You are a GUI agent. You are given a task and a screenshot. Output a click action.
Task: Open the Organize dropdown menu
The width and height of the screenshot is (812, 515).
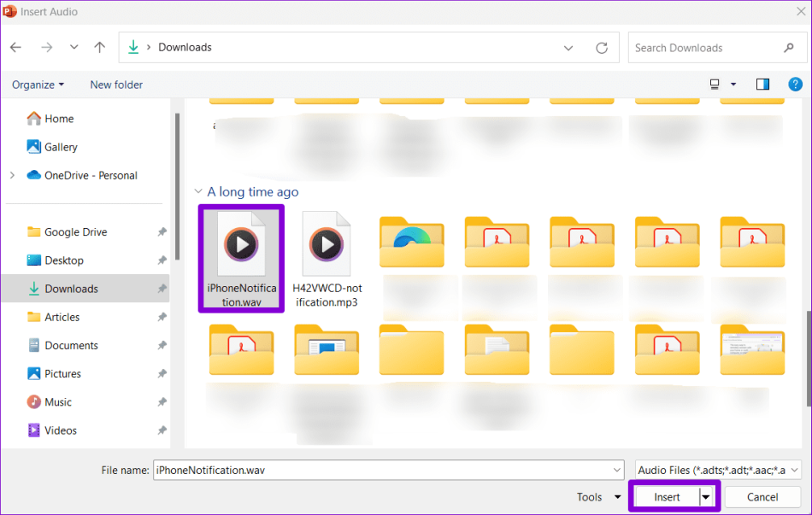click(38, 84)
